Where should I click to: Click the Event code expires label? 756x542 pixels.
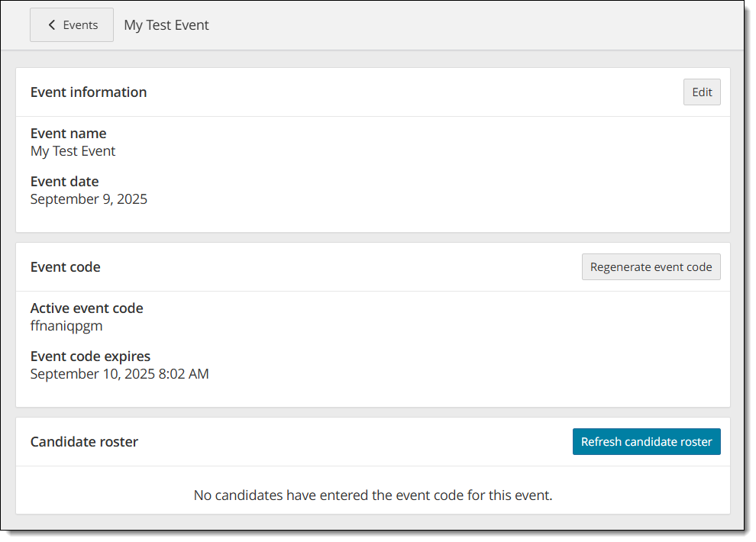[90, 356]
